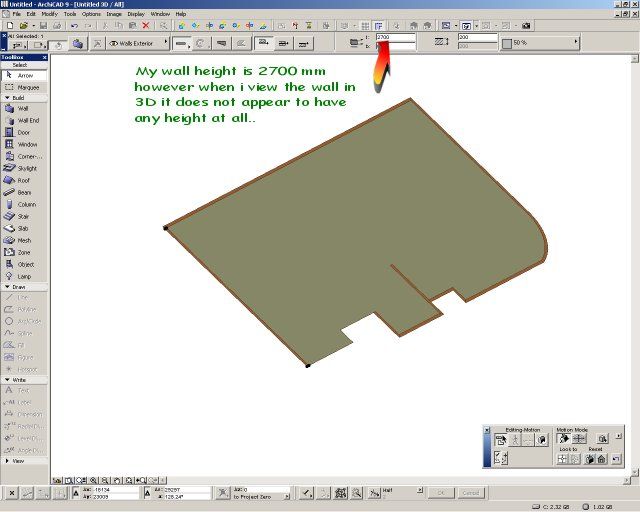Screen dimensions: 640x512
Task: Click the camera photo-render icon
Action: [526, 26]
